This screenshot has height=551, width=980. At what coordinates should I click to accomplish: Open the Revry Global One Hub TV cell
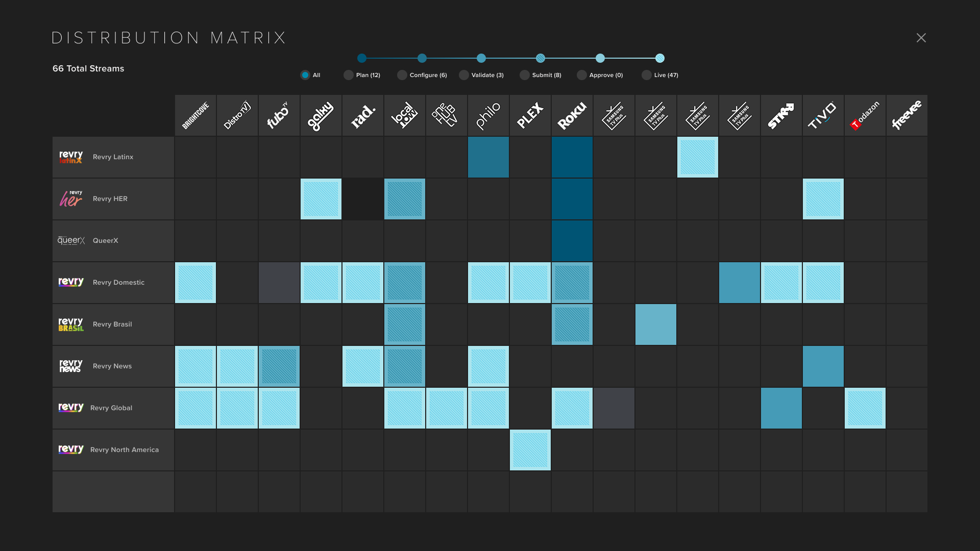click(x=447, y=408)
